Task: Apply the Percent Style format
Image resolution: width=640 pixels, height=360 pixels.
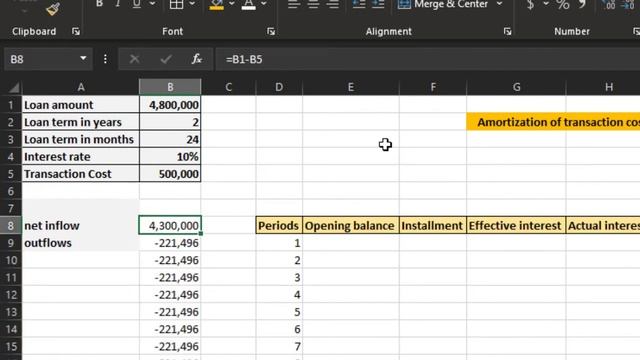Action: click(563, 4)
